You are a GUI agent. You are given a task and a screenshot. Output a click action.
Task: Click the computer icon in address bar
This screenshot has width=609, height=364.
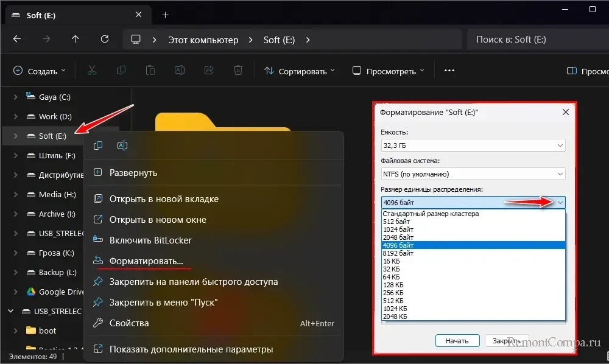click(136, 40)
